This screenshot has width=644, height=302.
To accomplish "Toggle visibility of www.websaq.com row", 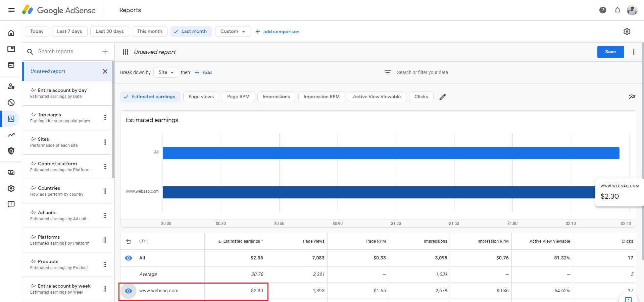I will [x=129, y=291].
